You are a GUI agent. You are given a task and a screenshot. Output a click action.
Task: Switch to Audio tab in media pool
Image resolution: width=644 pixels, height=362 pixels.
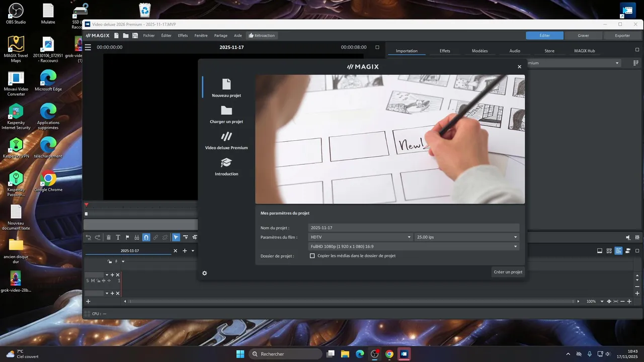click(x=515, y=51)
